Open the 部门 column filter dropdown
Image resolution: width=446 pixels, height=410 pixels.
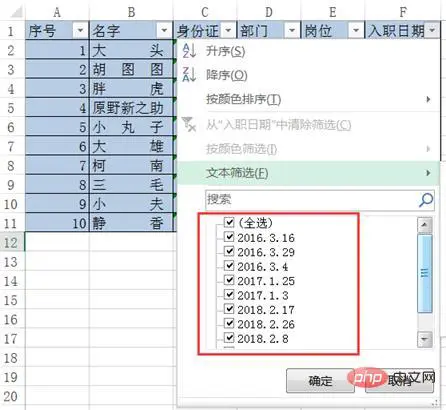292,31
